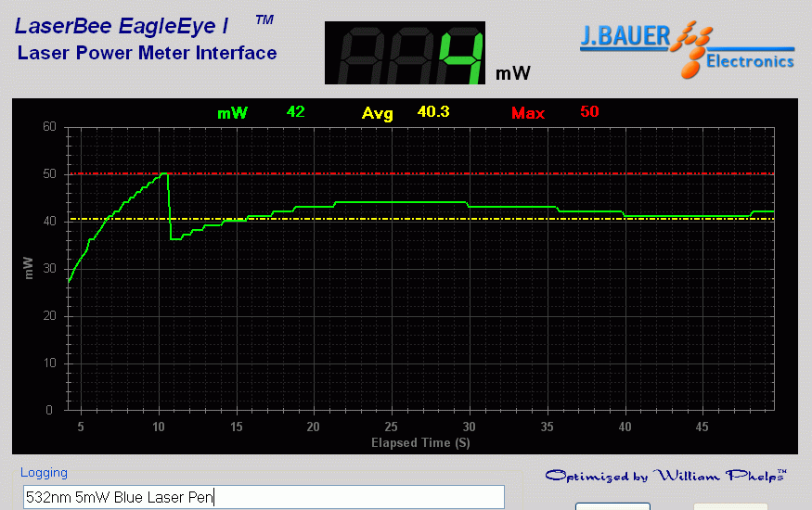Click the yellow Avg label
Screen dimensions: 812x510
point(378,114)
